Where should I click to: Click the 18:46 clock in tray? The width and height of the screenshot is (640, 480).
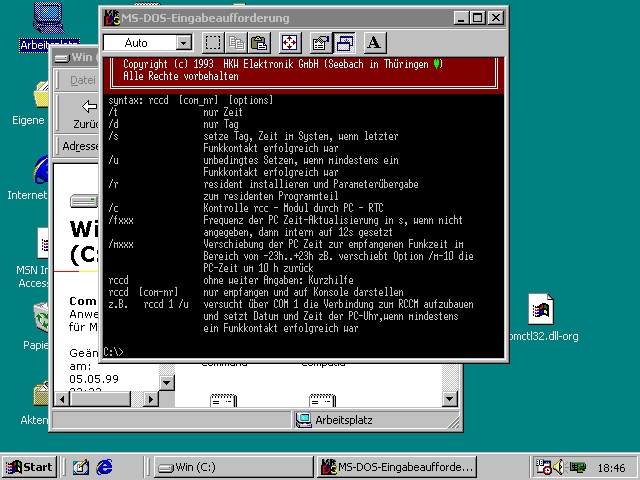coord(611,468)
